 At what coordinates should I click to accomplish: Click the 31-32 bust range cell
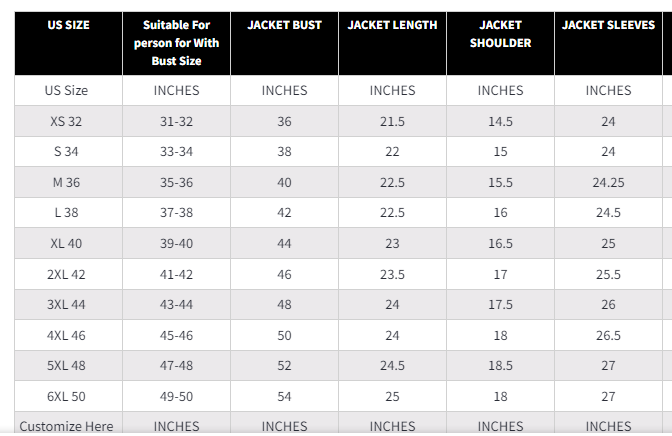(x=176, y=121)
